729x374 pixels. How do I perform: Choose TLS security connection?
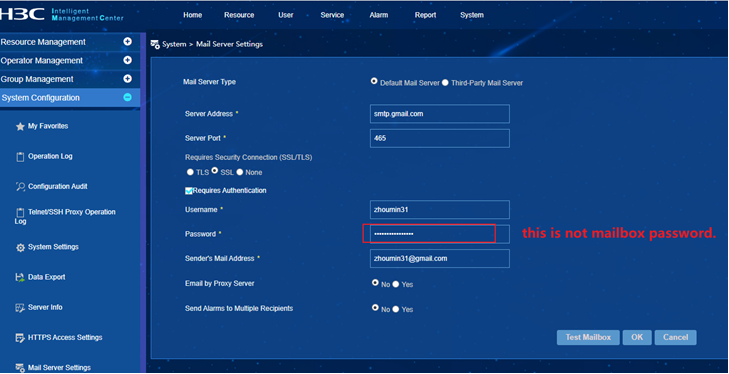coord(190,172)
